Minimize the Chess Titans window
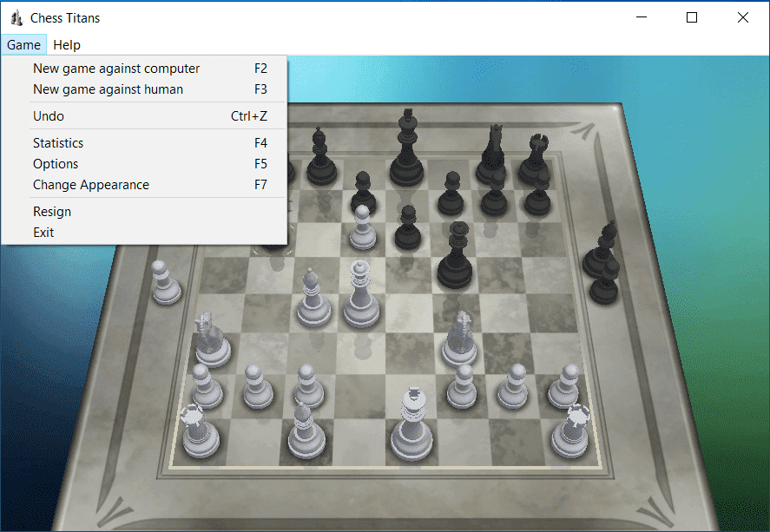Viewport: 770px width, 532px height. [642, 17]
